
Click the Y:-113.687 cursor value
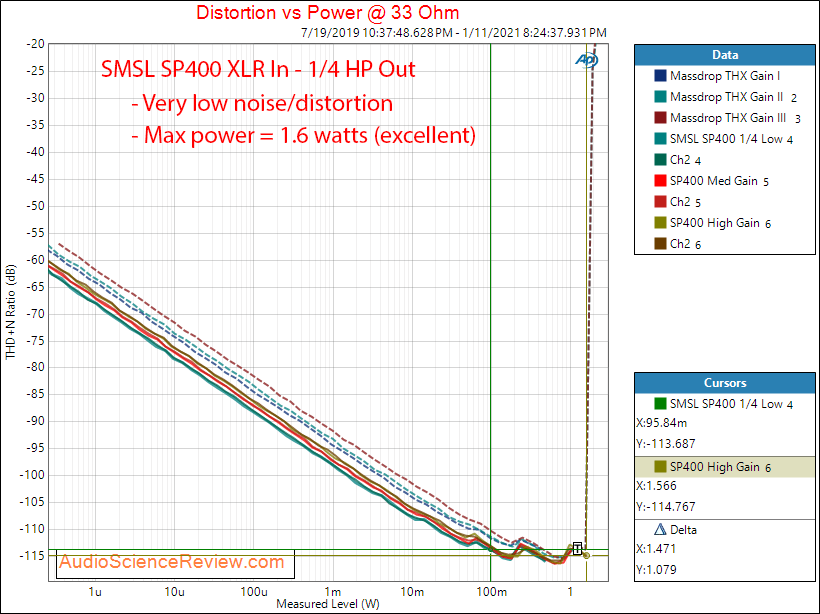[666, 444]
